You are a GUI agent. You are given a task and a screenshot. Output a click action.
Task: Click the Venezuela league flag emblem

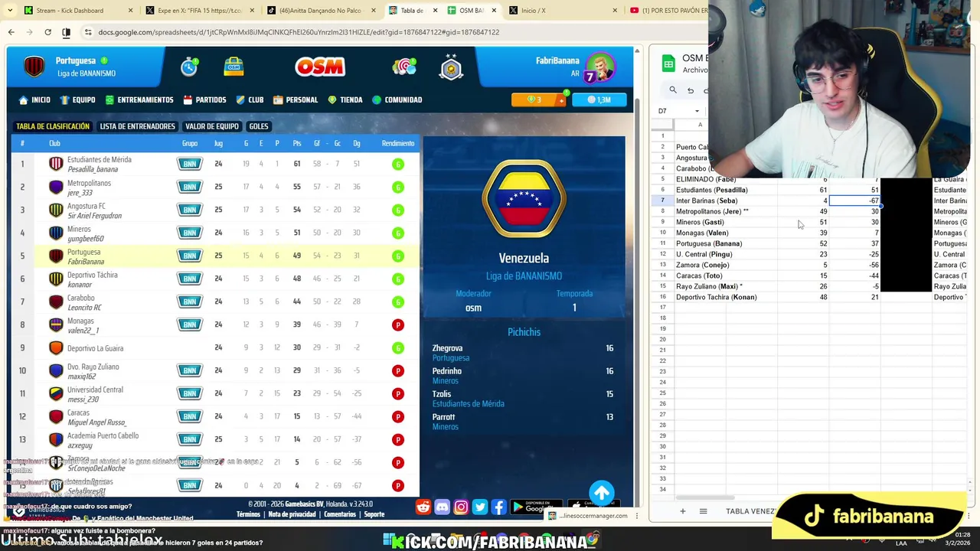[524, 199]
